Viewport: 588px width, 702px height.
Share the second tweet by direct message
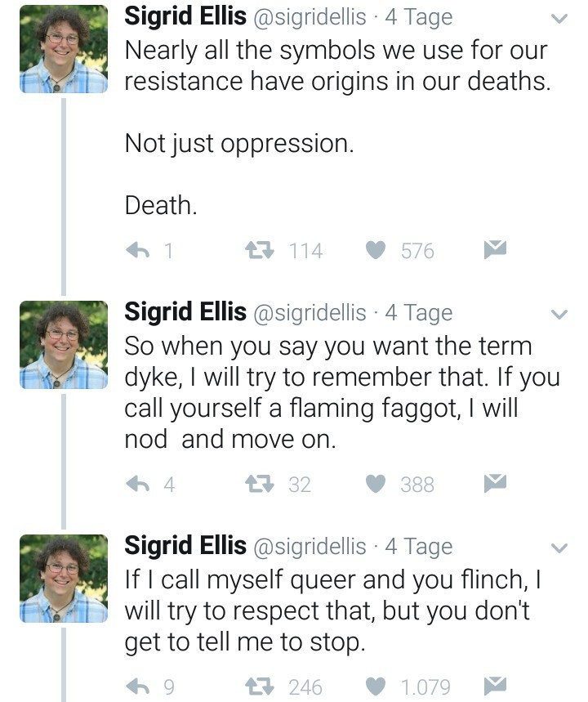[x=495, y=484]
